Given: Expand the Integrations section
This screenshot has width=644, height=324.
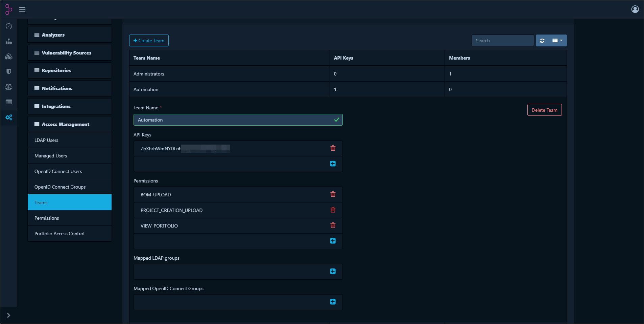Looking at the screenshot, I should (70, 106).
